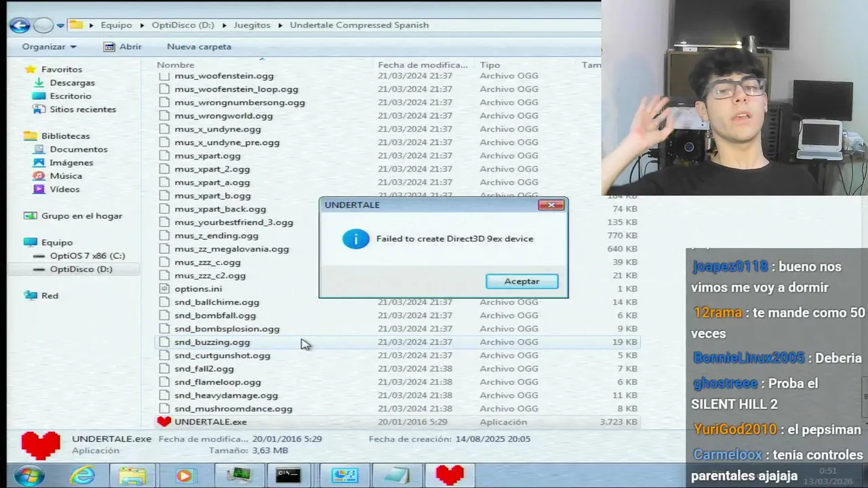Select the file mus_woofenstein.ogg
Screen dimensions: 868x488
(x=224, y=76)
